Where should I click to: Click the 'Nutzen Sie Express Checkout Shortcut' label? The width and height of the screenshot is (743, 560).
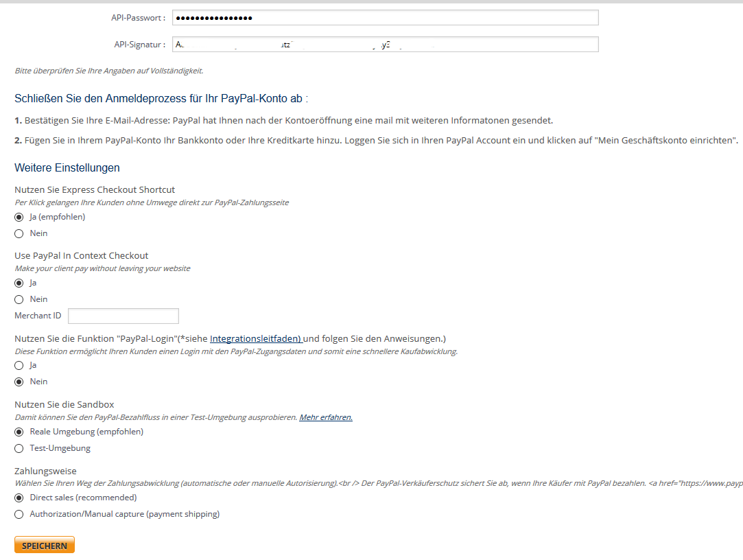point(95,189)
